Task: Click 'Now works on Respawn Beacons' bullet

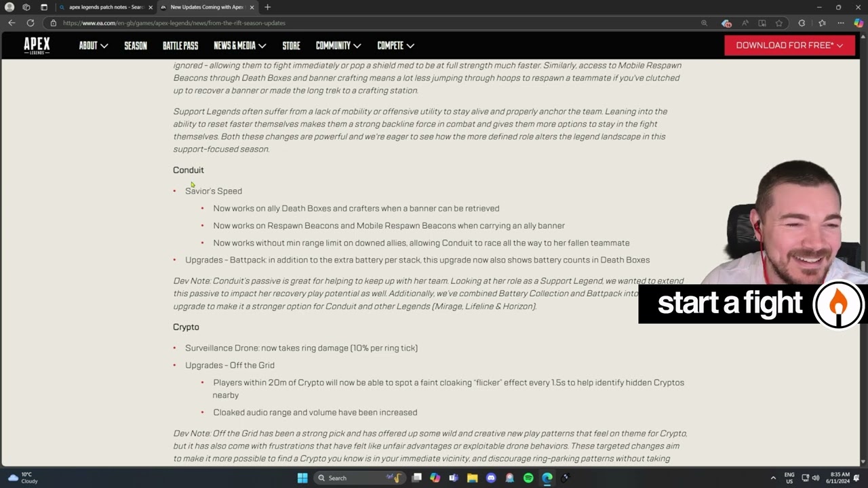Action: 389,226
